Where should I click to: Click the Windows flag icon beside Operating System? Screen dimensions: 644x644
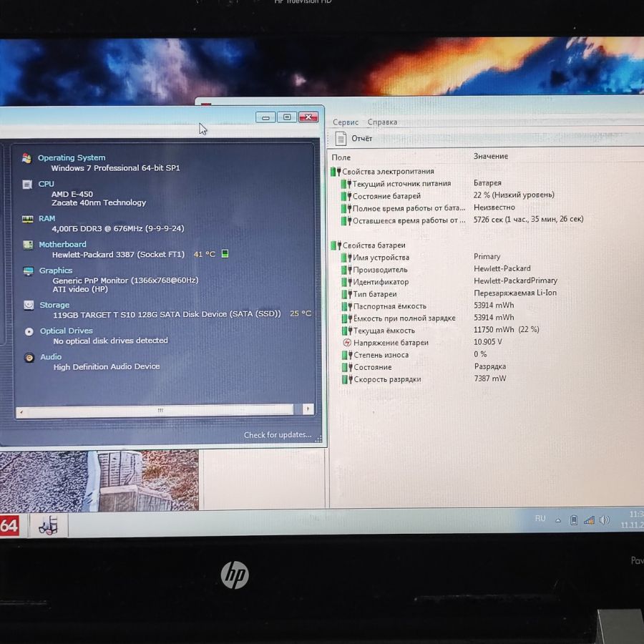coord(26,158)
